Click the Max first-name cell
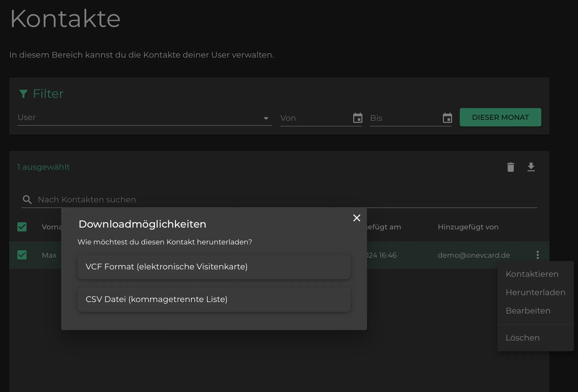Viewport: 578px width, 392px height. [x=49, y=255]
